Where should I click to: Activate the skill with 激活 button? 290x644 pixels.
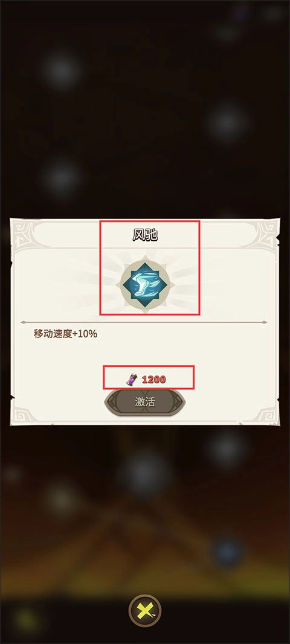pos(145,402)
